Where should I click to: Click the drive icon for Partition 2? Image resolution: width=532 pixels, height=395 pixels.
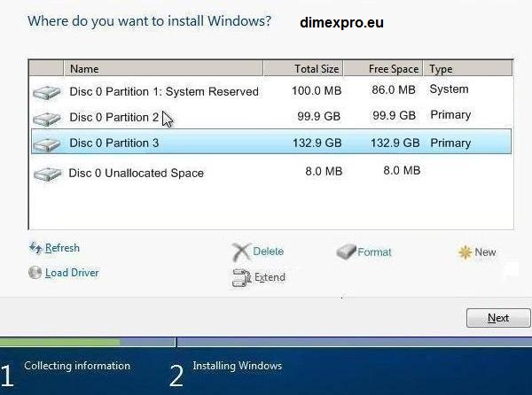point(47,119)
